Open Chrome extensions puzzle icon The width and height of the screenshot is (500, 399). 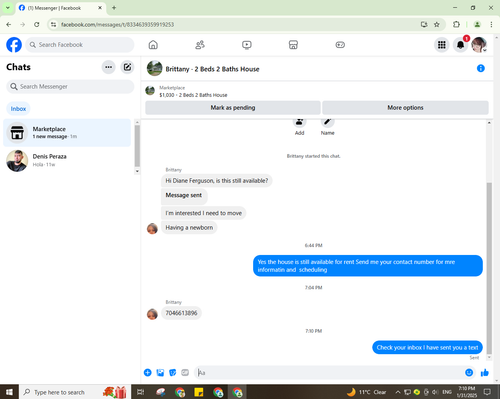[x=456, y=24]
